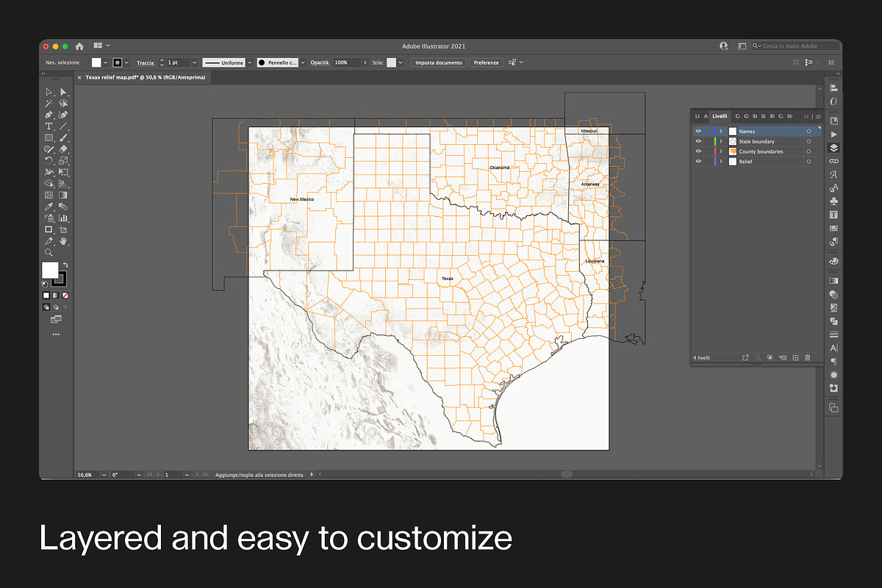The width and height of the screenshot is (882, 588).
Task: Select the Type tool
Action: tap(49, 126)
